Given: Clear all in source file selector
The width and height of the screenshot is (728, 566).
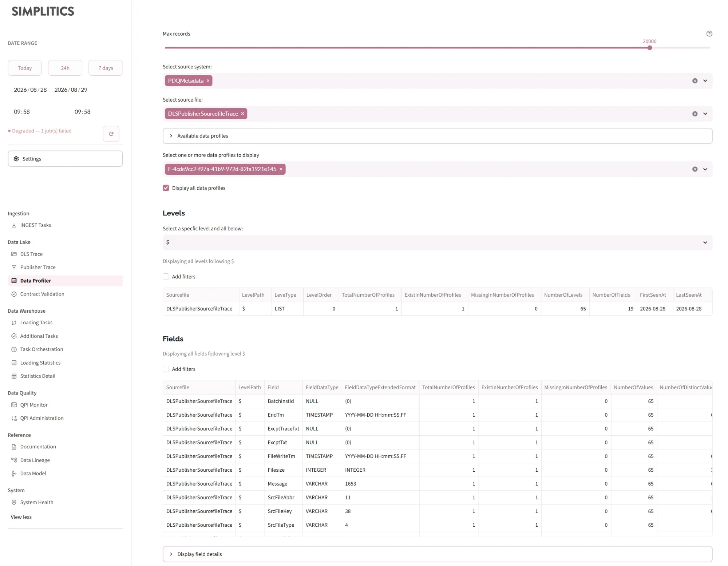Looking at the screenshot, I should tap(695, 114).
